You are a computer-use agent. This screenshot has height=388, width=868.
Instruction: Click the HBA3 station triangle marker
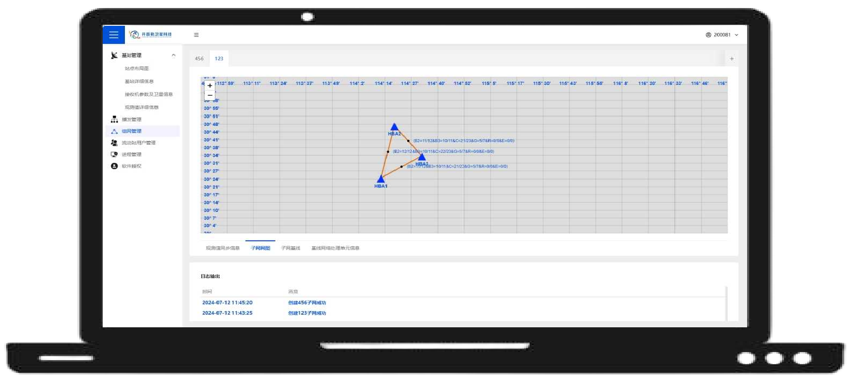point(422,157)
